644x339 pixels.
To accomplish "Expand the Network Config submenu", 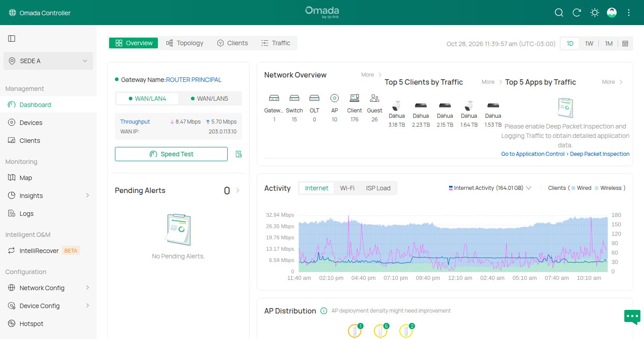I will 88,288.
